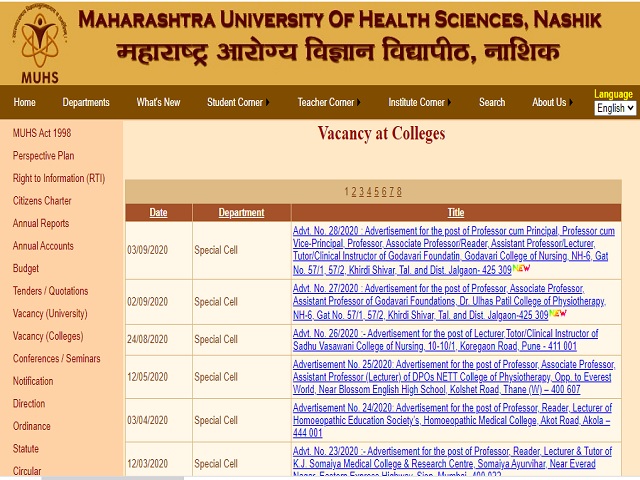Click date cell 03/09/2020
640x480 pixels.
(147, 250)
